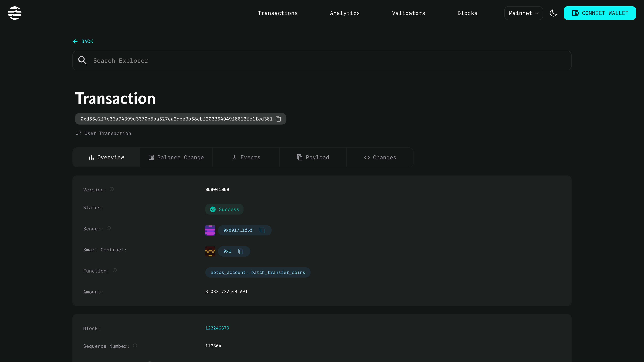Click the search magnifier icon
The width and height of the screenshot is (644, 362).
(x=82, y=61)
